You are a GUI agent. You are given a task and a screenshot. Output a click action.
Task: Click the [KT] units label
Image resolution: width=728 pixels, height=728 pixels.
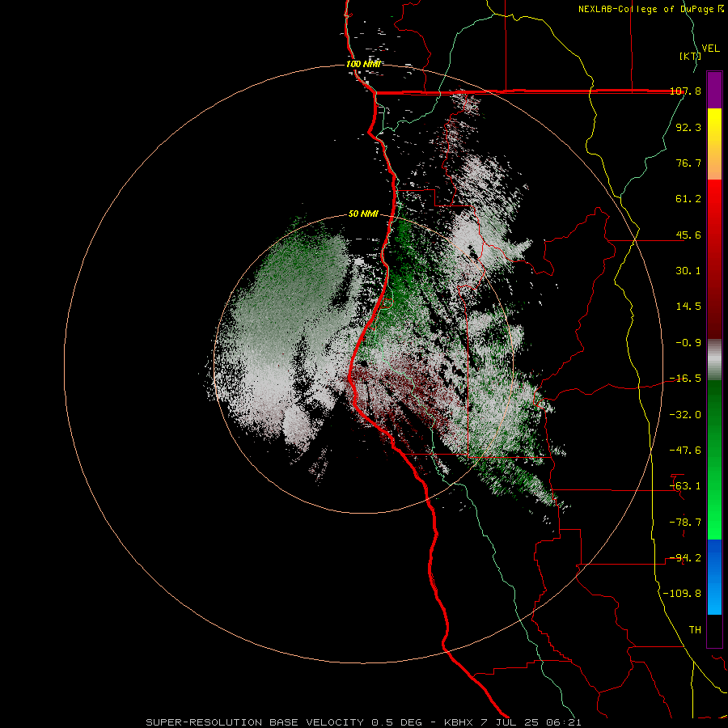[690, 56]
